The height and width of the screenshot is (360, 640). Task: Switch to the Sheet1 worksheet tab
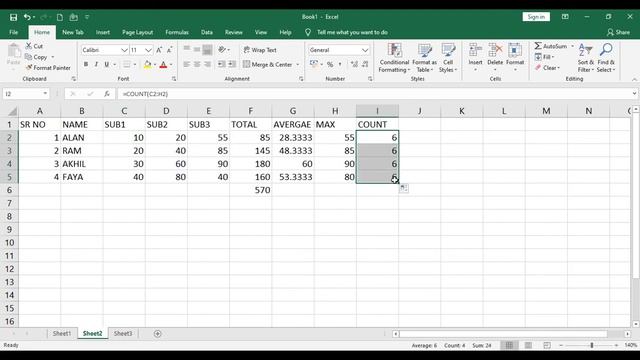[x=62, y=334]
